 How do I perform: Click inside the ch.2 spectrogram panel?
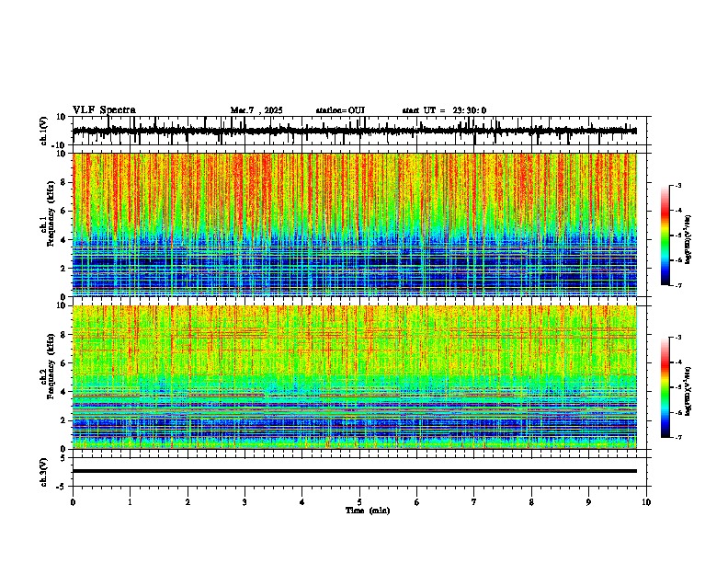pos(355,377)
